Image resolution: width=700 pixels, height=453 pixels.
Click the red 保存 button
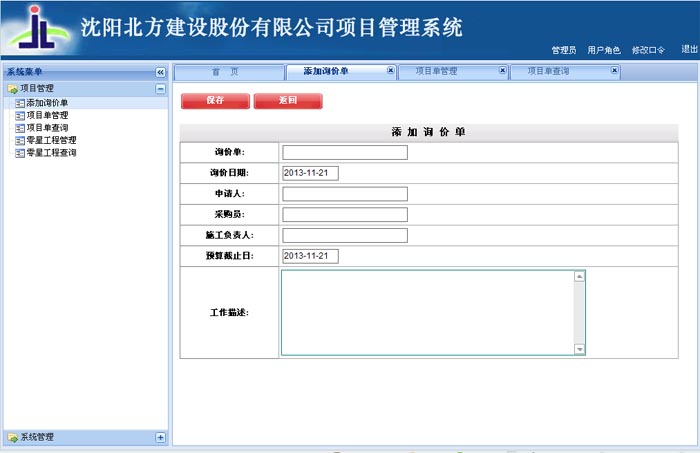(214, 100)
